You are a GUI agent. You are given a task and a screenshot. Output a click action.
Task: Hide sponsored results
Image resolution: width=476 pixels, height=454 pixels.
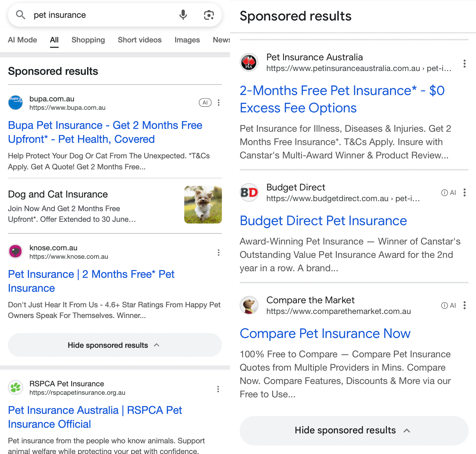(115, 345)
